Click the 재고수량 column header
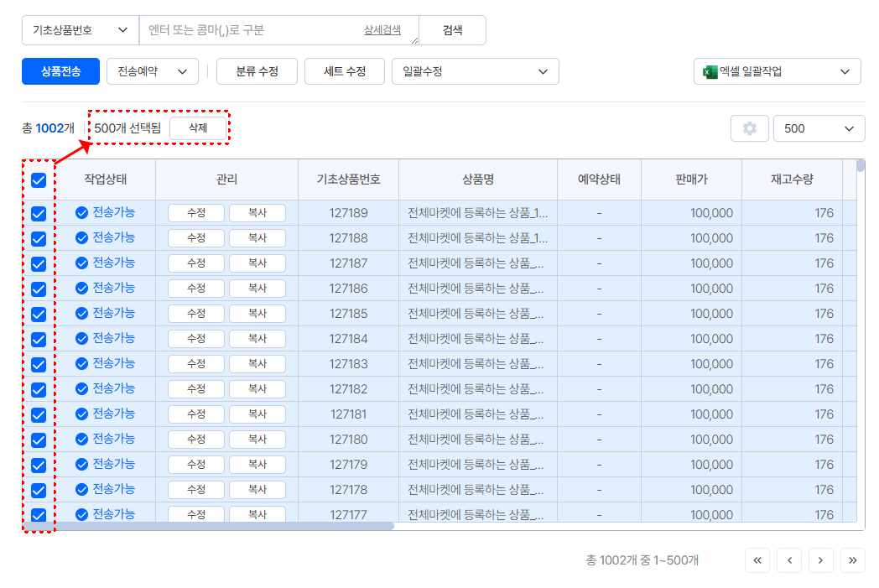This screenshot has height=588, width=879. pos(791,180)
